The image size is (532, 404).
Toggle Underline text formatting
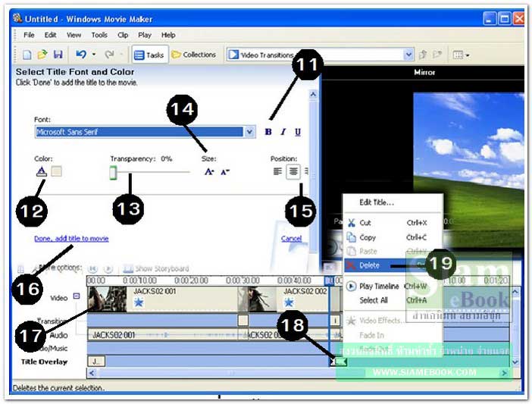click(298, 132)
